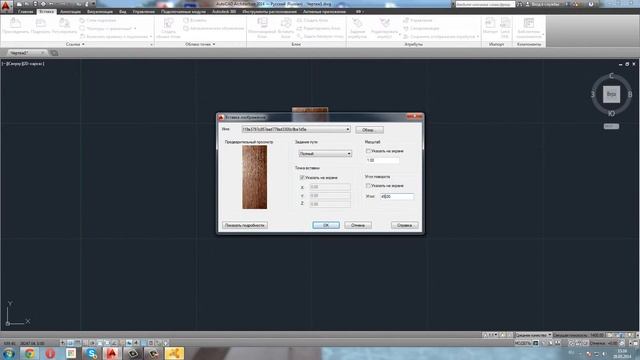Click the З (West) label on the ViewCube compass

point(593,95)
